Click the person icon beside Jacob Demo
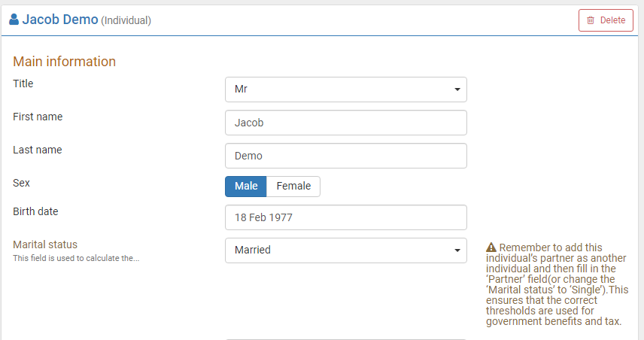 pyautogui.click(x=14, y=20)
